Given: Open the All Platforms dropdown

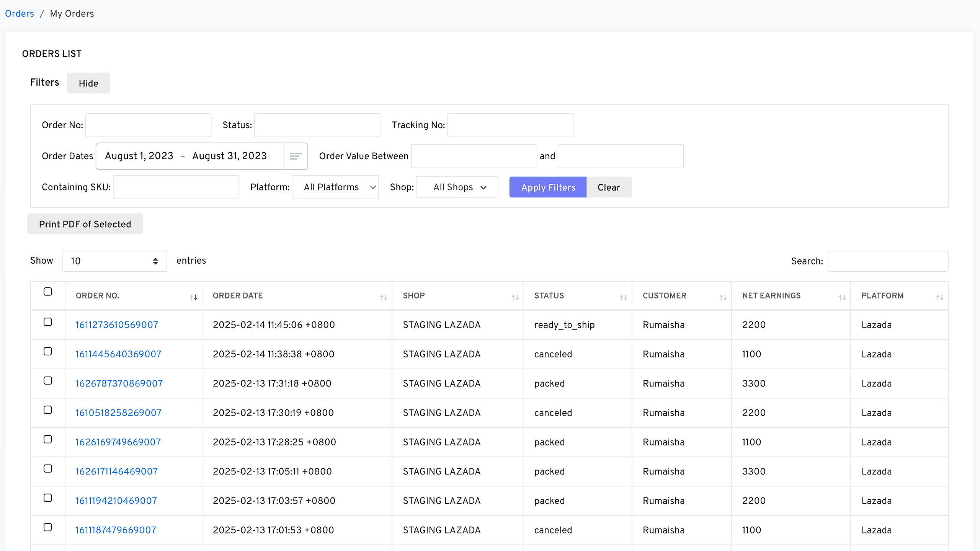Looking at the screenshot, I should pos(335,187).
